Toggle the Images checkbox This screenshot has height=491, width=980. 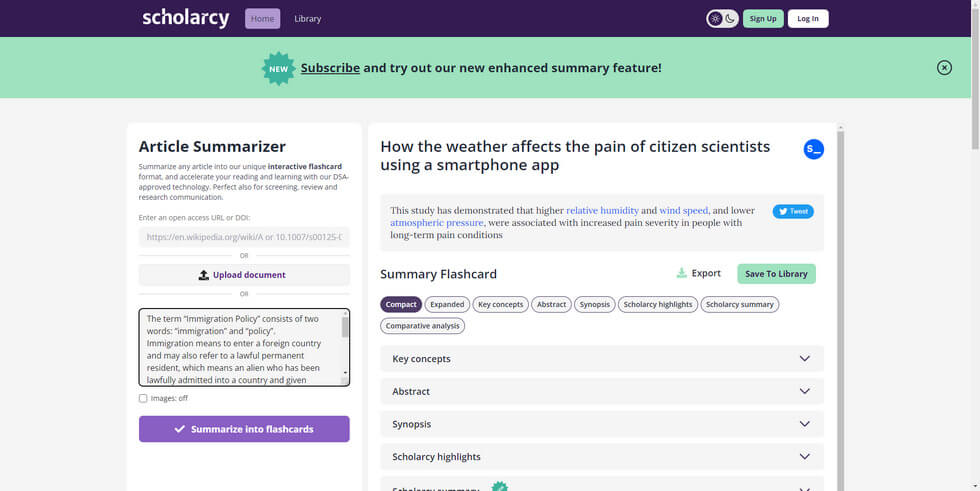click(143, 398)
